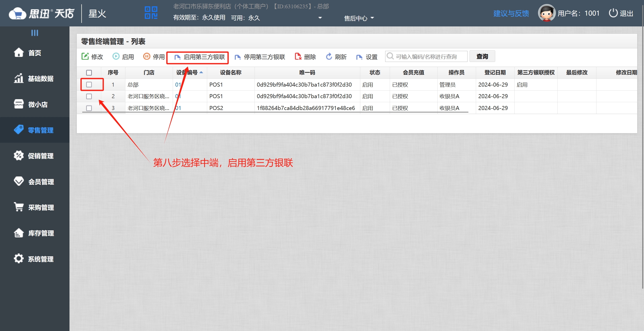Open the 建议与反馈 link

[511, 13]
